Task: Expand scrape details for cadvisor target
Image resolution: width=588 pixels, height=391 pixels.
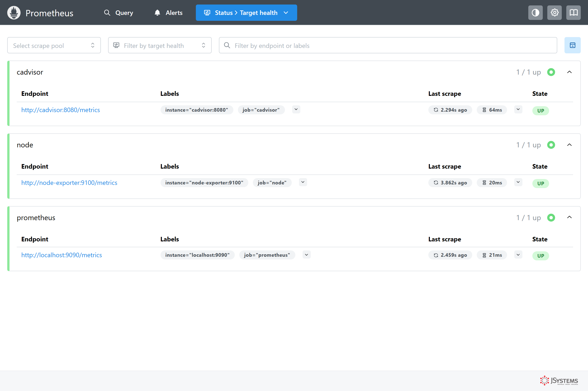Action: [518, 109]
